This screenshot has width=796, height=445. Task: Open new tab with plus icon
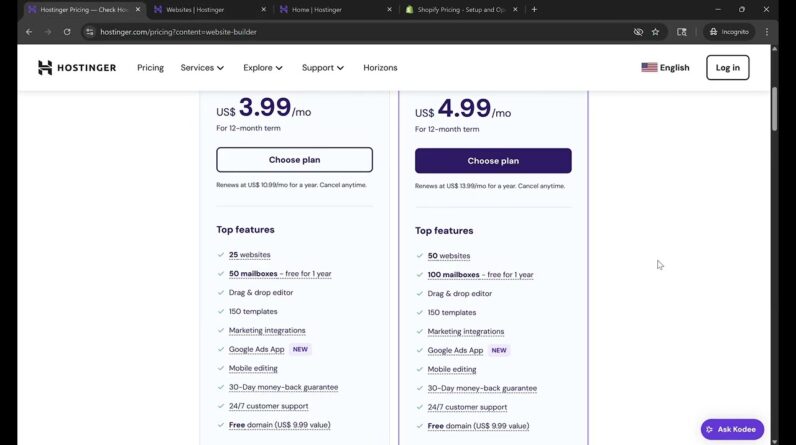pyautogui.click(x=534, y=9)
